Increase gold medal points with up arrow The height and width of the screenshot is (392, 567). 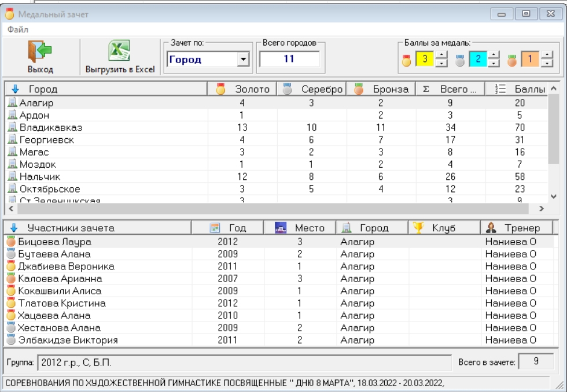coord(441,56)
